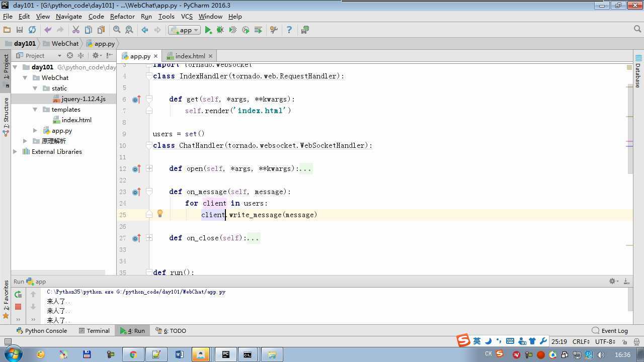
Task: Collapse the templates folder node
Action: pos(35,110)
